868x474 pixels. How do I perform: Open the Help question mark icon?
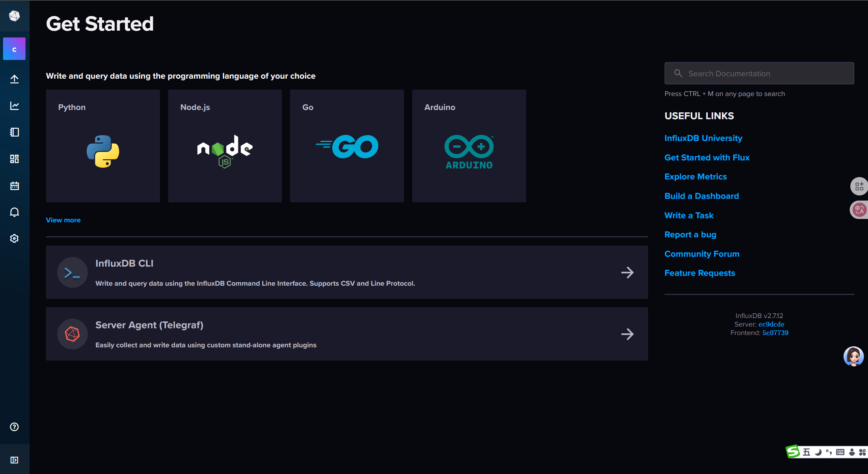[14, 427]
